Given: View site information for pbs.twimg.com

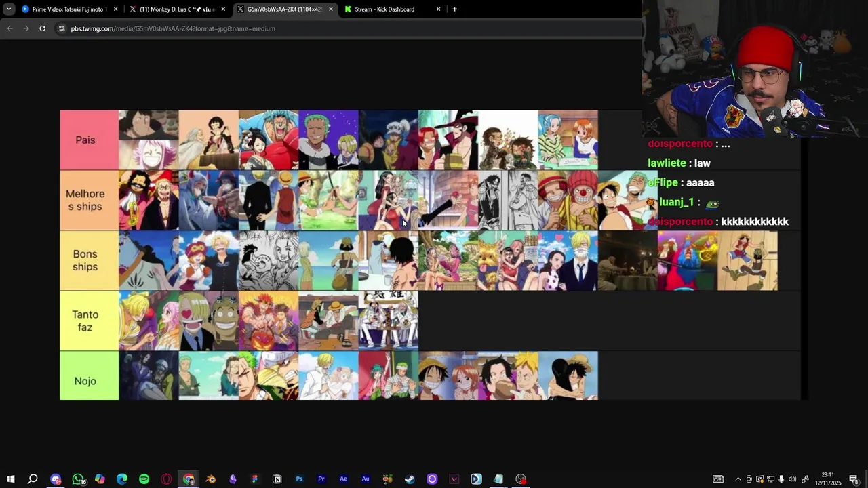Looking at the screenshot, I should pyautogui.click(x=62, y=28).
